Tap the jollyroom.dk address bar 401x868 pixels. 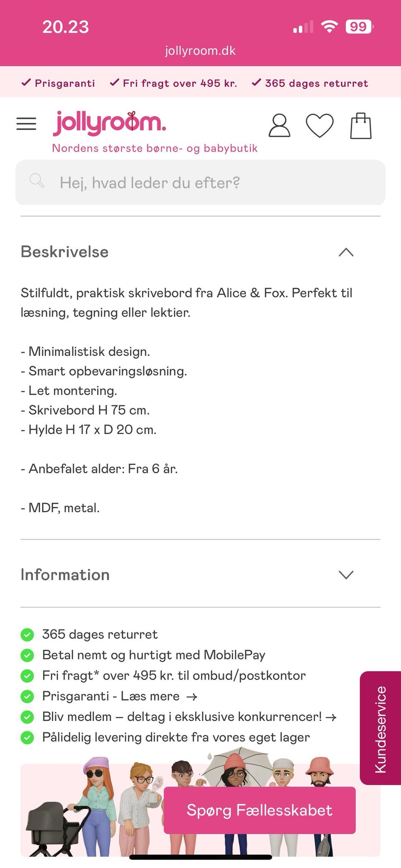[200, 51]
